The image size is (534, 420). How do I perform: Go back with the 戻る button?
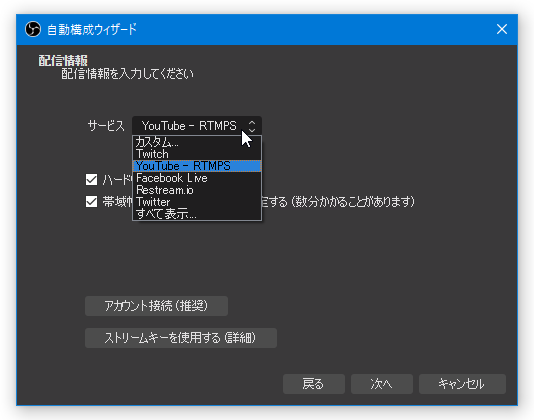point(314,384)
